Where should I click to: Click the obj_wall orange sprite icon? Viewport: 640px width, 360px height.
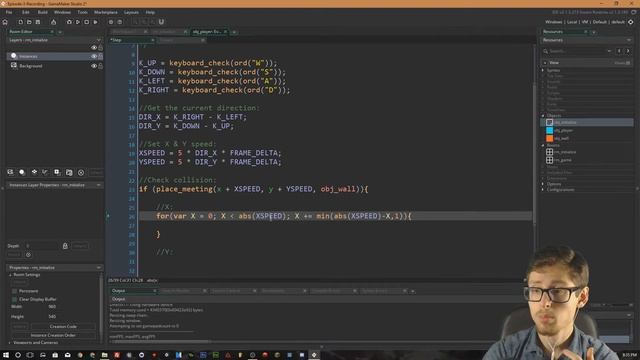click(x=549, y=138)
